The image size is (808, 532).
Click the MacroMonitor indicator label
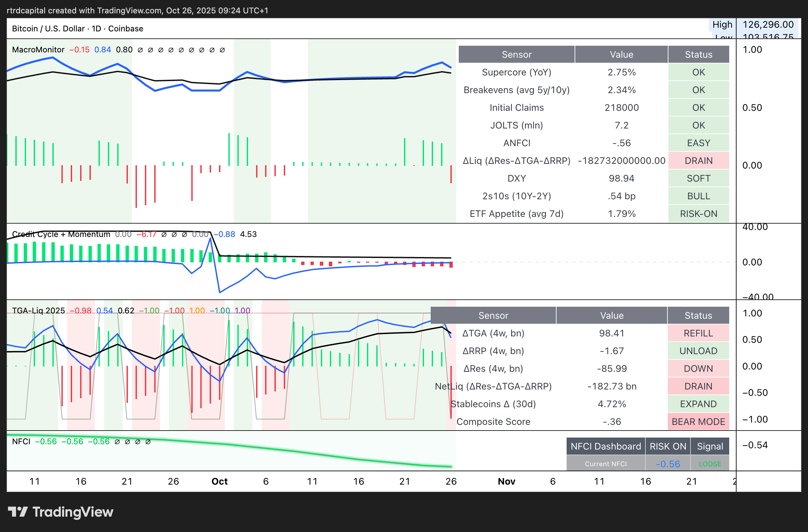coord(38,50)
